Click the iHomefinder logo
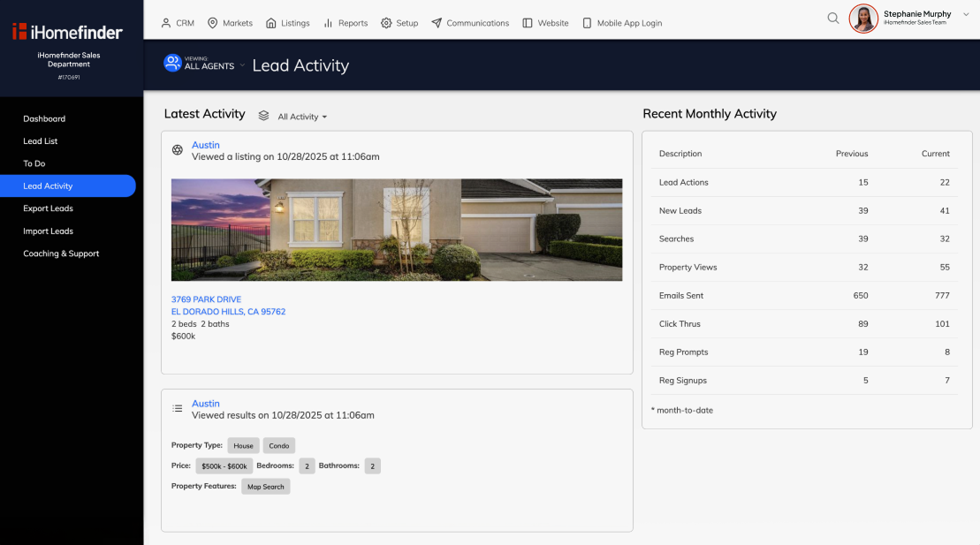Viewport: 980px width, 545px height. (x=67, y=32)
